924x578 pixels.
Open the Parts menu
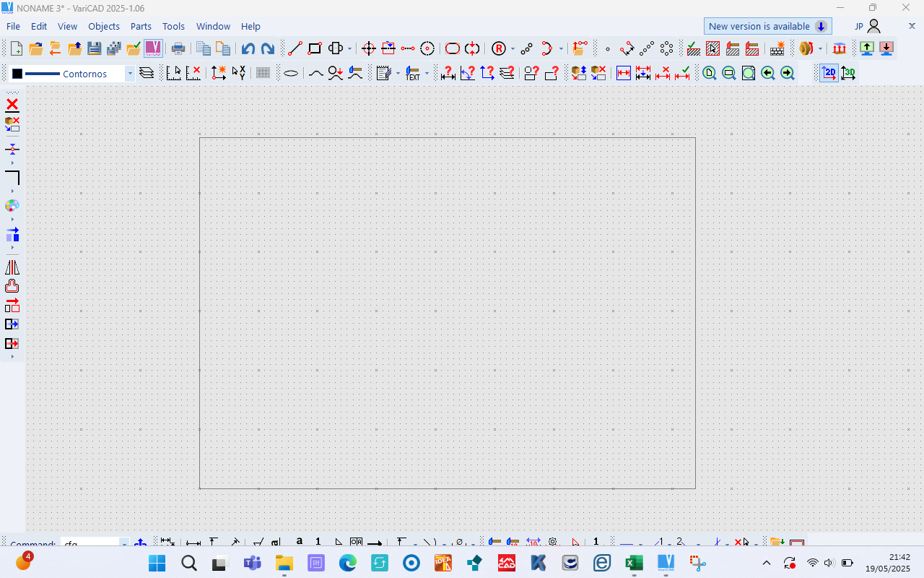pyautogui.click(x=141, y=26)
